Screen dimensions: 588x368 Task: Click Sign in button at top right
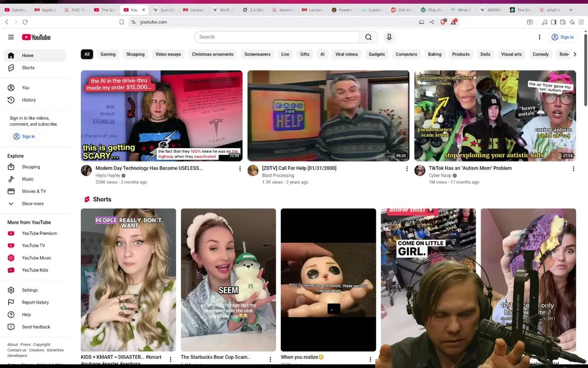tap(562, 37)
